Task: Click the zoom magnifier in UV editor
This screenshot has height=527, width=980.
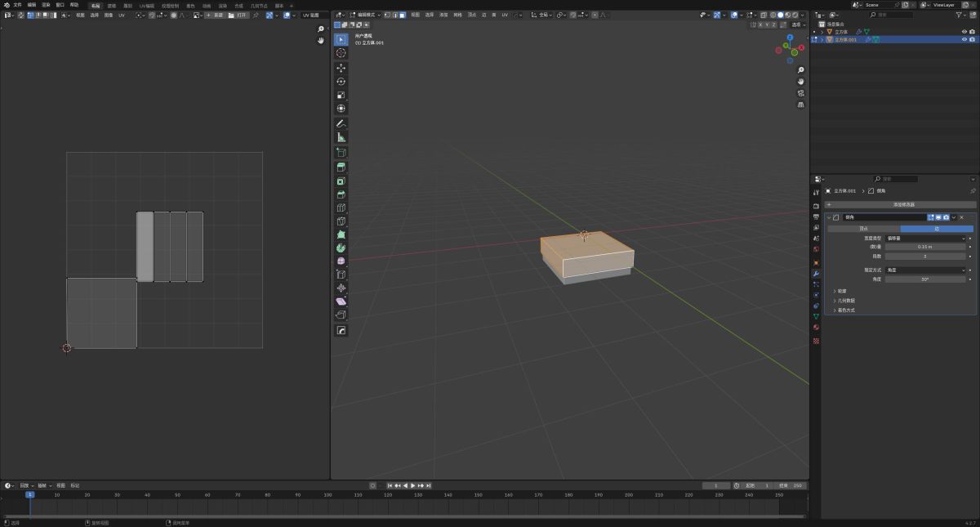Action: pos(321,29)
